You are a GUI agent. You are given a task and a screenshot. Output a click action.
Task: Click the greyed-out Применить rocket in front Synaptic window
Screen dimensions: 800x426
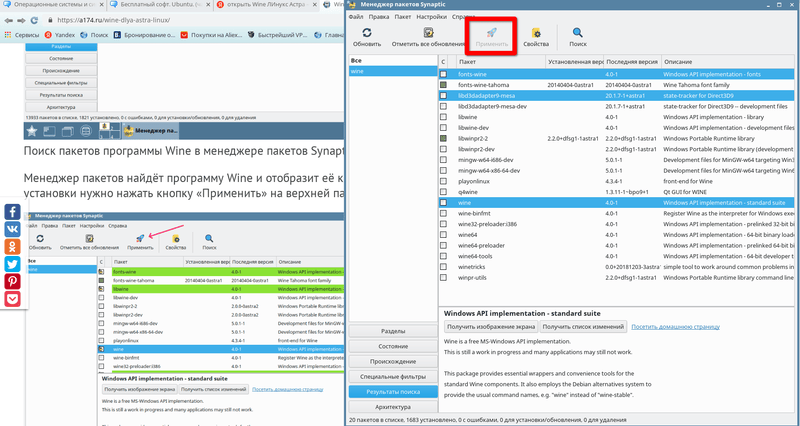click(491, 37)
